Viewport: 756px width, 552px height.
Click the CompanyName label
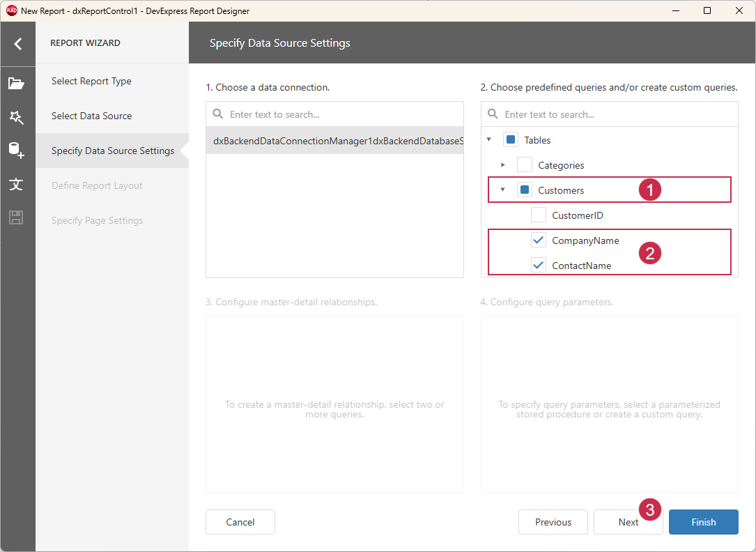pos(585,240)
